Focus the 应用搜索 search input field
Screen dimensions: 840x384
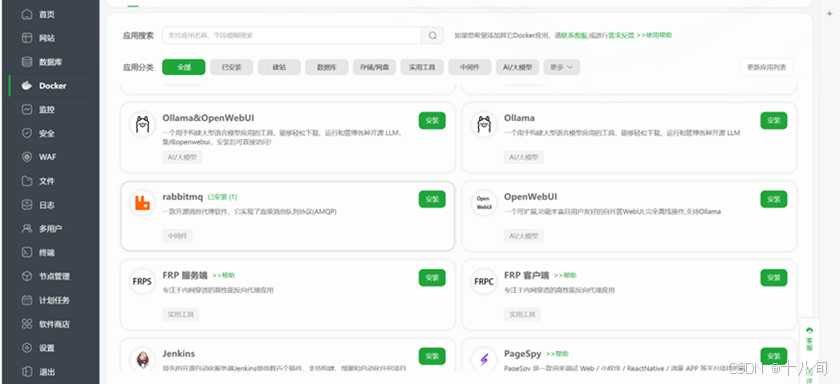(292, 35)
